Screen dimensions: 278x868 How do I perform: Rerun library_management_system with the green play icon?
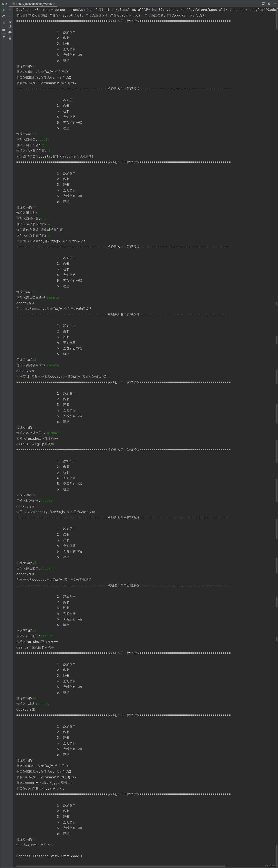[4, 10]
